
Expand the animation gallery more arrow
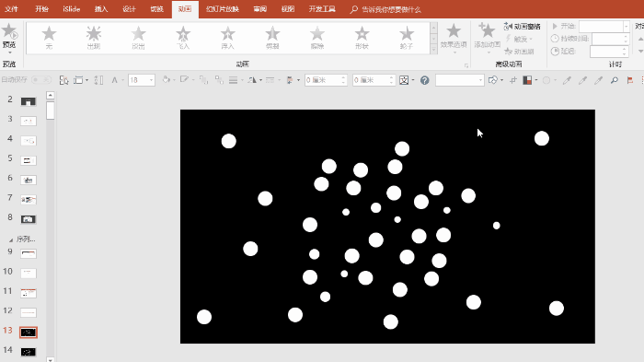[x=433, y=49]
